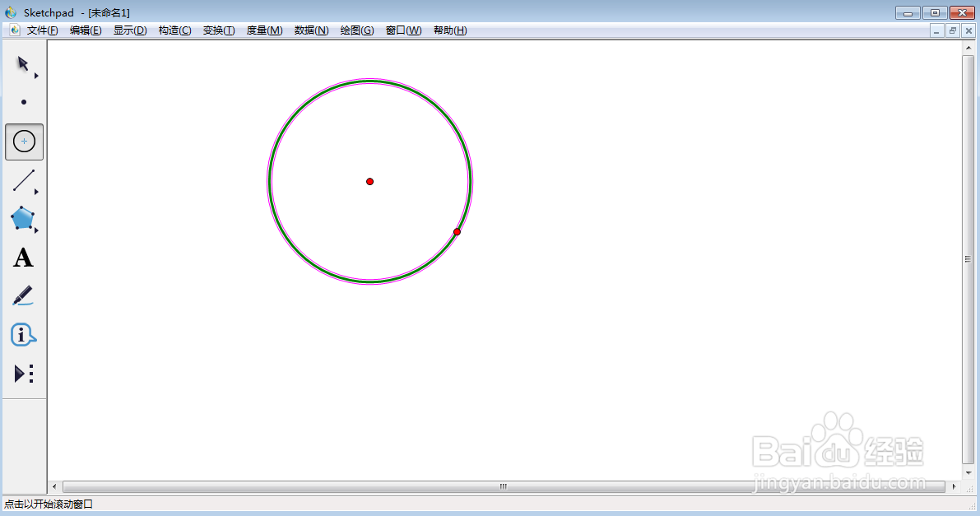Open the 构造(C) menu
Viewport: 980px width, 516px height.
tap(174, 30)
